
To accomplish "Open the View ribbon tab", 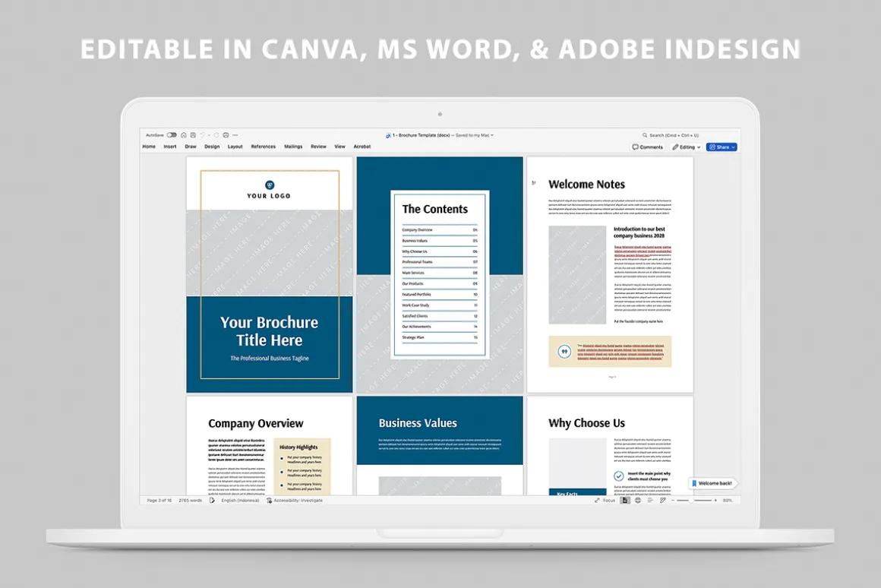I will tap(340, 147).
